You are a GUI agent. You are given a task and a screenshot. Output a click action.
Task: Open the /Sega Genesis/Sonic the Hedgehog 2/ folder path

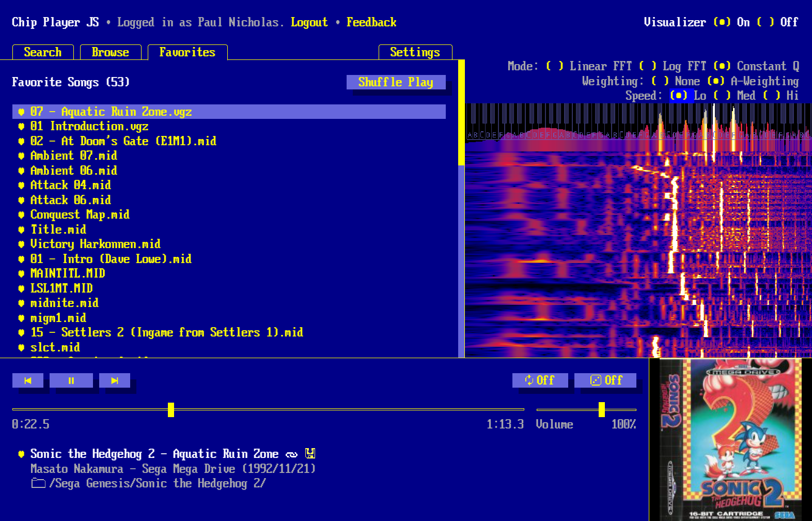click(x=158, y=483)
